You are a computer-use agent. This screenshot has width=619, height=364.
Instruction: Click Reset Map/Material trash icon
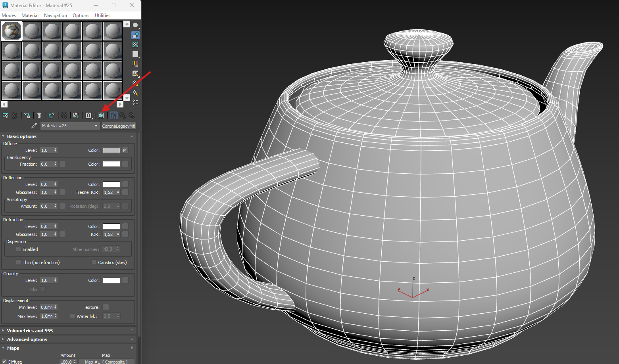click(x=39, y=115)
